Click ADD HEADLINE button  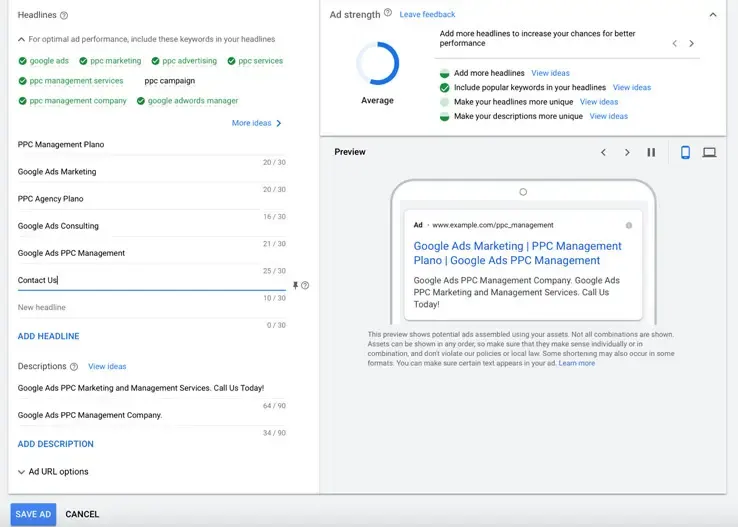click(x=48, y=336)
